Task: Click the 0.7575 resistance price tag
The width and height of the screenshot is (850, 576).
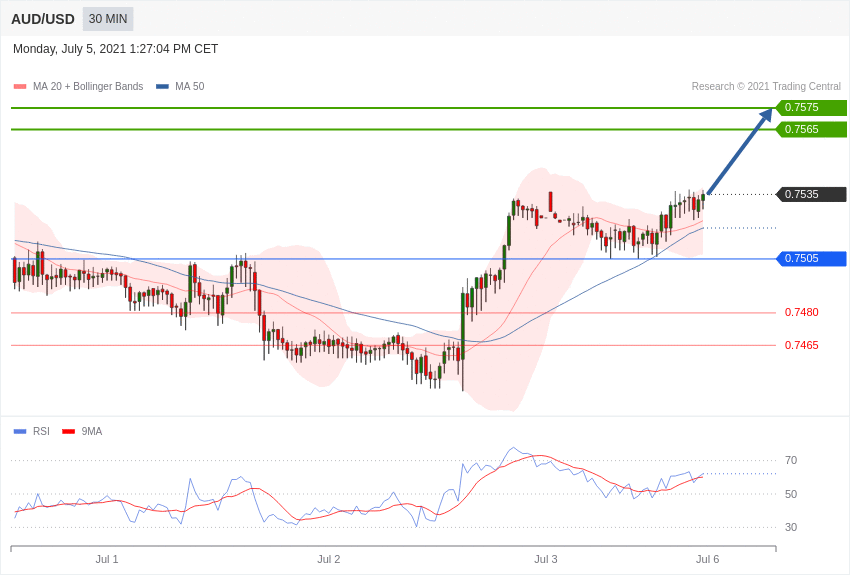Action: (812, 107)
